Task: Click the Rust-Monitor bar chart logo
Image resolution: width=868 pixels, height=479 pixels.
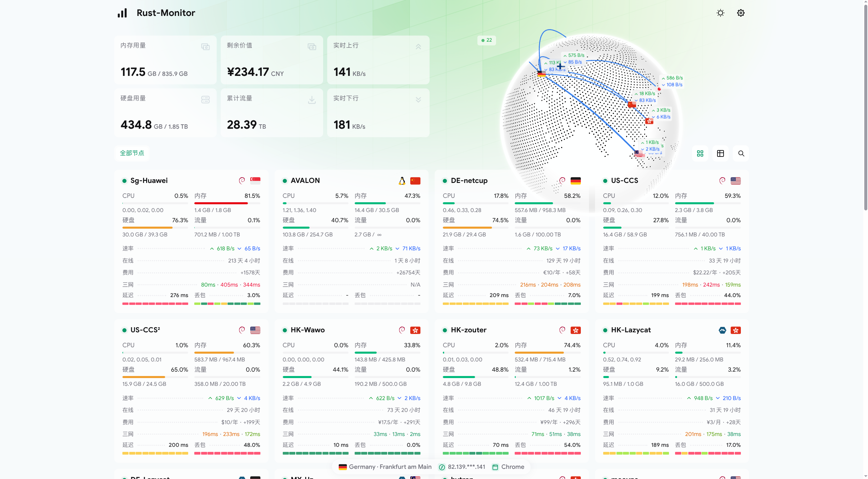Action: 122,13
